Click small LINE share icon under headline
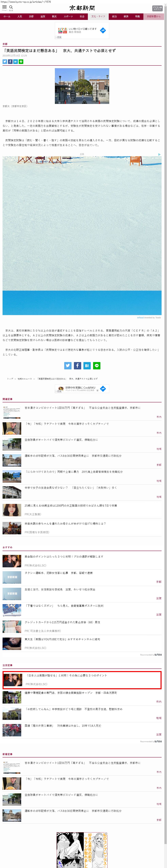Viewport: 167px width, 868px height. pyautogui.click(x=21, y=62)
